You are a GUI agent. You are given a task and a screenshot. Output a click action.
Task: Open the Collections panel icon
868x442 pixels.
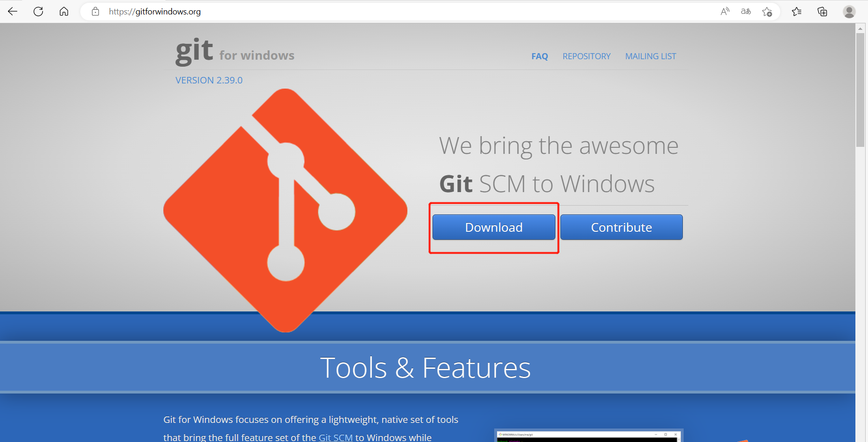tap(822, 11)
